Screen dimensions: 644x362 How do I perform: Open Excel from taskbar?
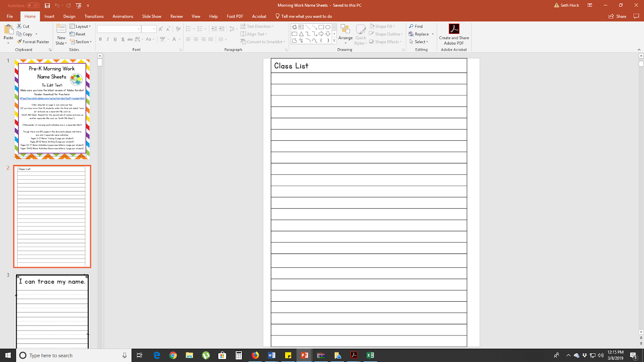370,355
